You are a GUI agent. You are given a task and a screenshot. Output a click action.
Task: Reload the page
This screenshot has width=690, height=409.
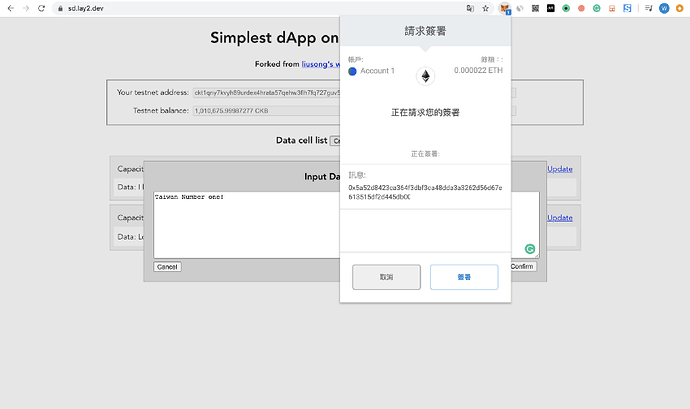(41, 8)
